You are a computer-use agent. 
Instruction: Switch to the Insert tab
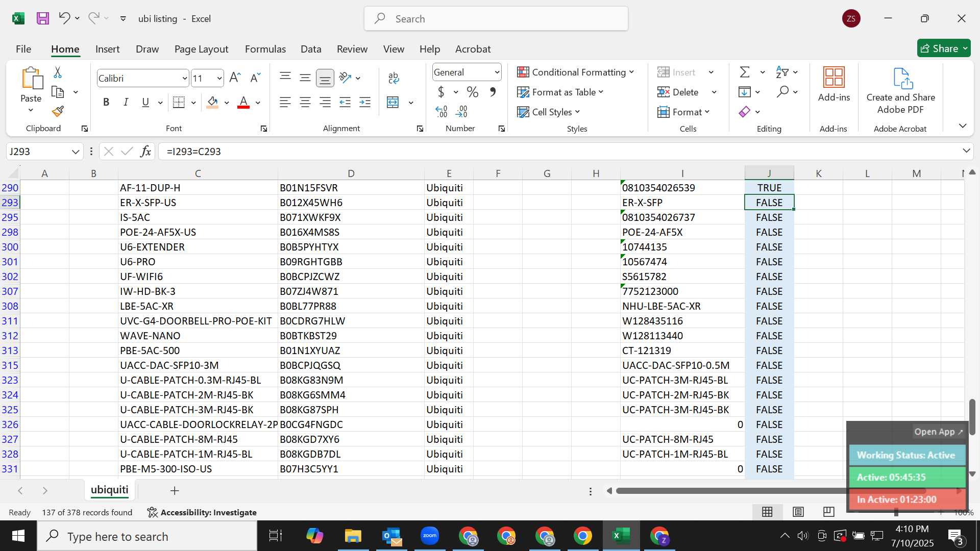pos(107,49)
